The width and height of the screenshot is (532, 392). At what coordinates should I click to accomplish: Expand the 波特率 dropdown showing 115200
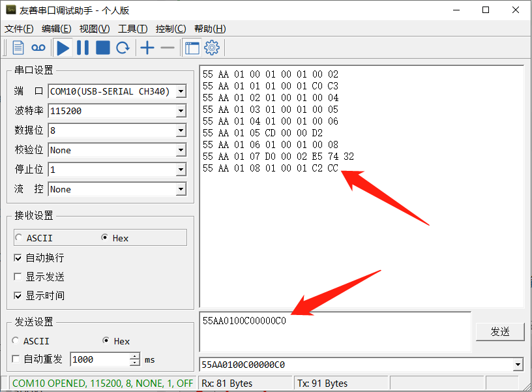click(x=181, y=112)
